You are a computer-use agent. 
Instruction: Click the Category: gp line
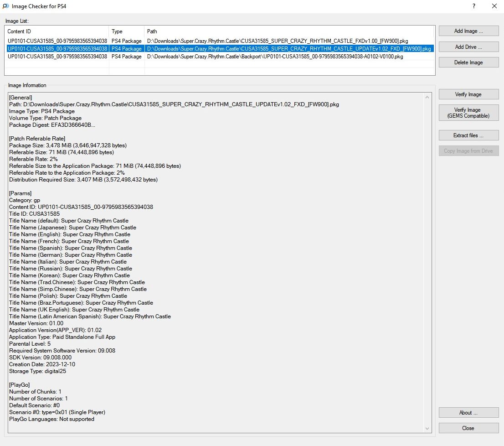(x=25, y=200)
